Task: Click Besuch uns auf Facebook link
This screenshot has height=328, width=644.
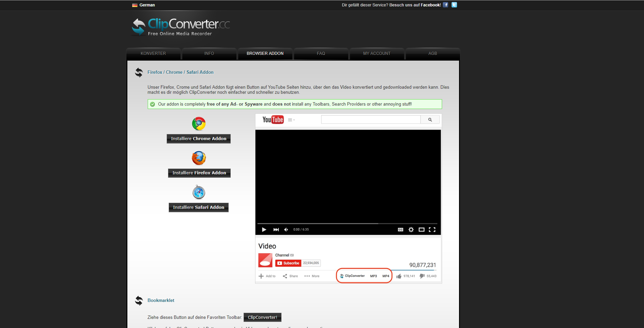Action: coord(415,5)
